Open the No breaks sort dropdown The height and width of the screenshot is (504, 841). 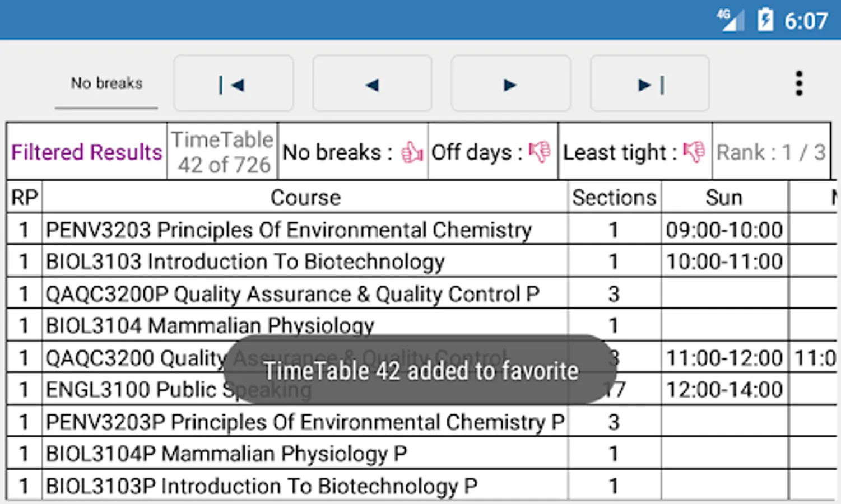[x=106, y=84]
